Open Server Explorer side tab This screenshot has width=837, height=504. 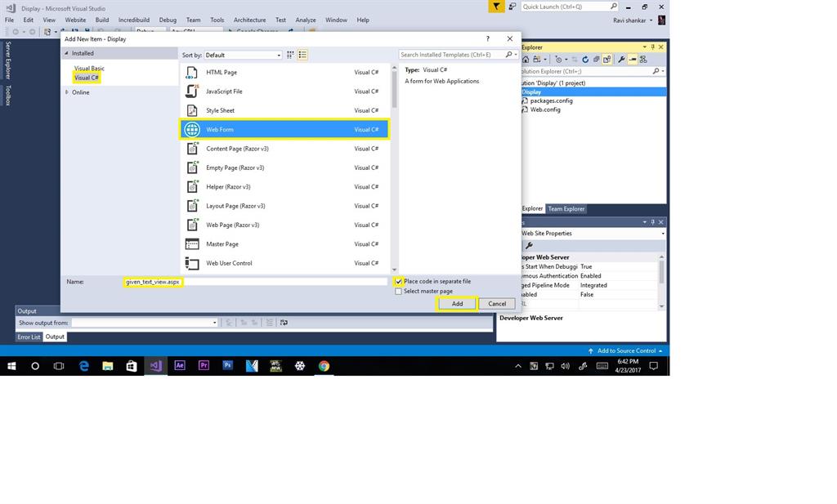point(8,60)
